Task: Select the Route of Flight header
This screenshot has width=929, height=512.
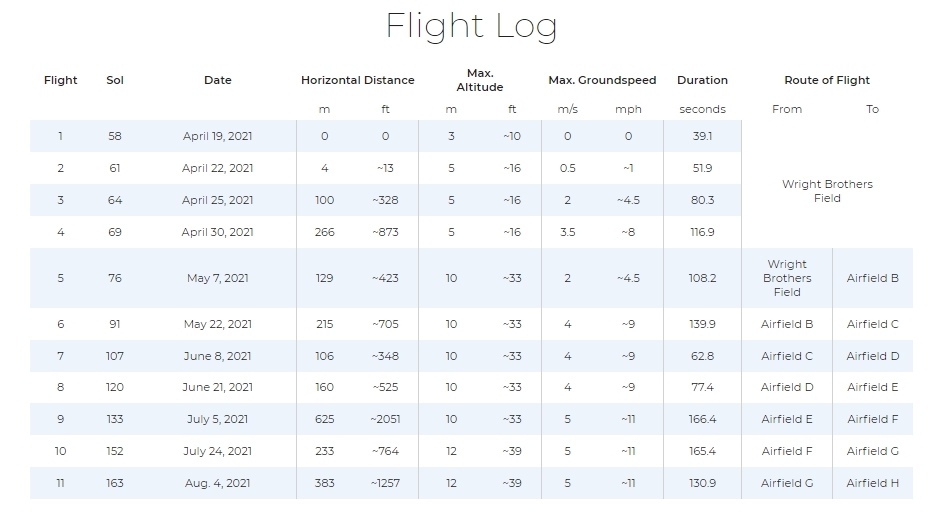Action: pos(827,80)
